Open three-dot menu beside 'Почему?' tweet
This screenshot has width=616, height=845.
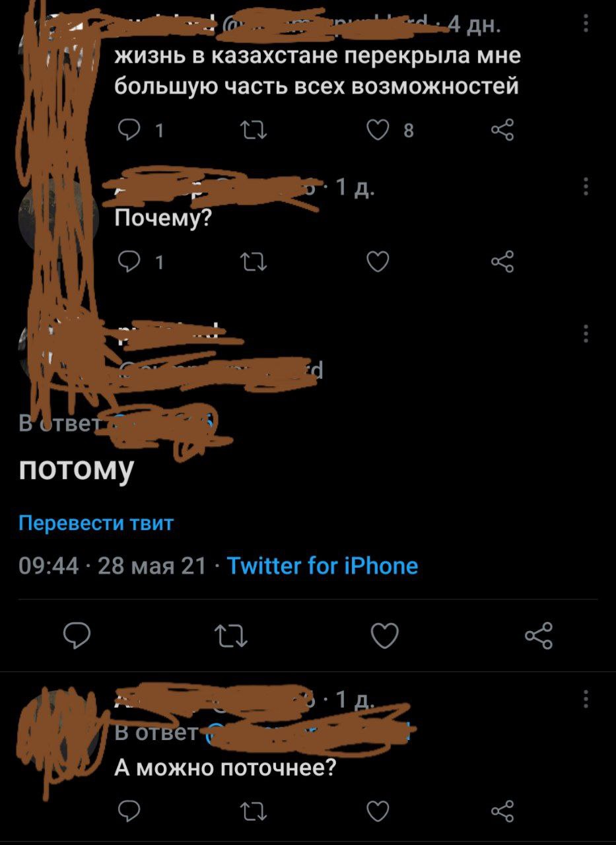586,187
